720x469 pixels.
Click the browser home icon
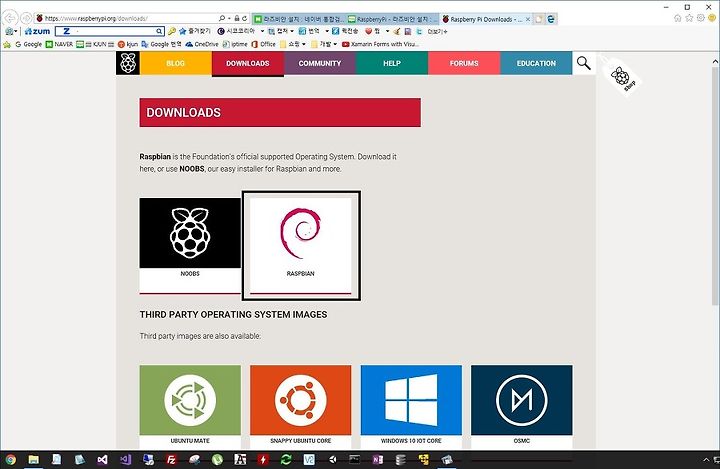point(678,18)
